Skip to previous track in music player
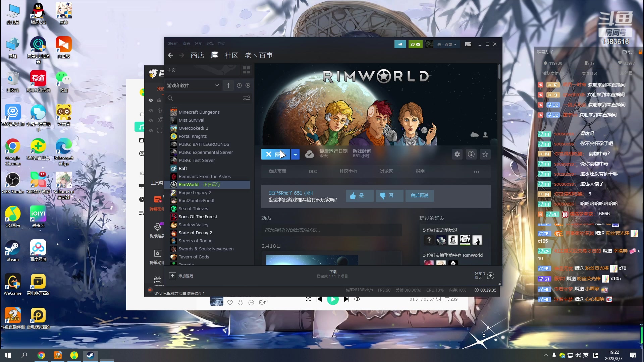Screen dimensions: 644x362 pyautogui.click(x=319, y=299)
